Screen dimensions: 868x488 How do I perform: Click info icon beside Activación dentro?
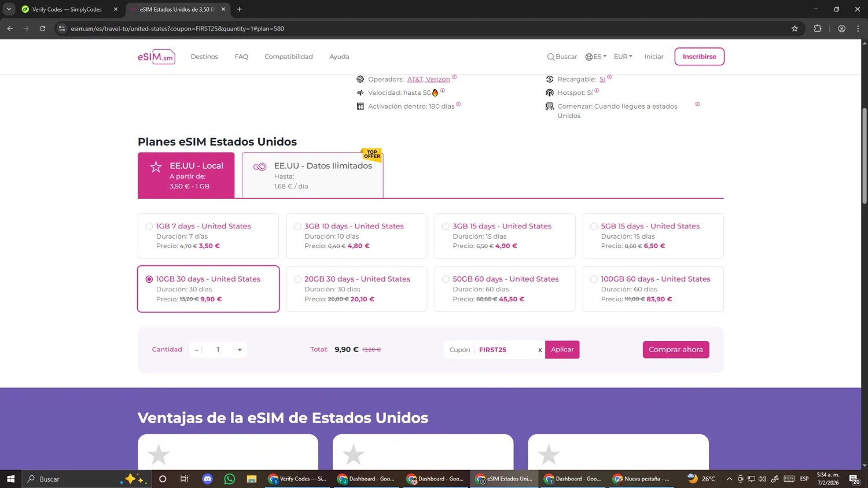458,104
